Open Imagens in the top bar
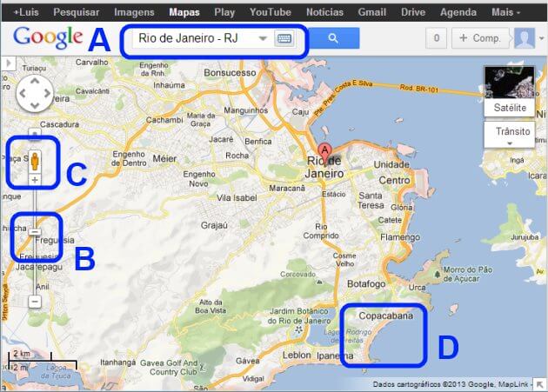This screenshot has width=548, height=392. click(134, 12)
